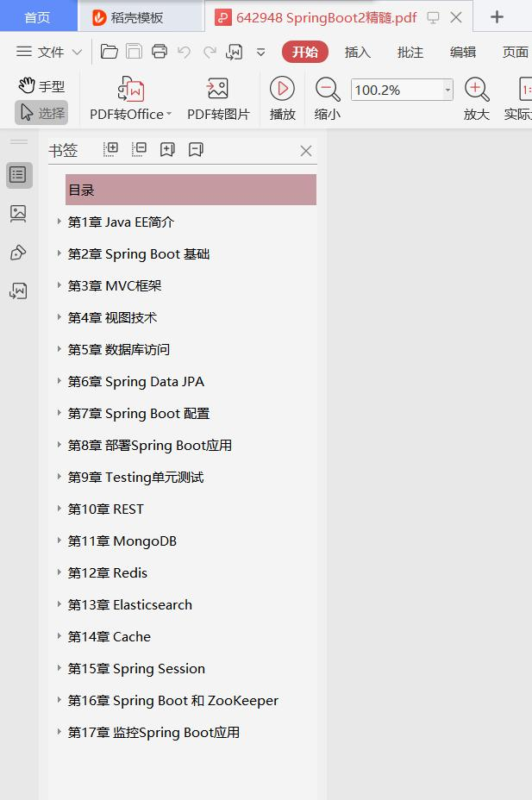Click the sidebar collapse handle lines

(x=19, y=141)
